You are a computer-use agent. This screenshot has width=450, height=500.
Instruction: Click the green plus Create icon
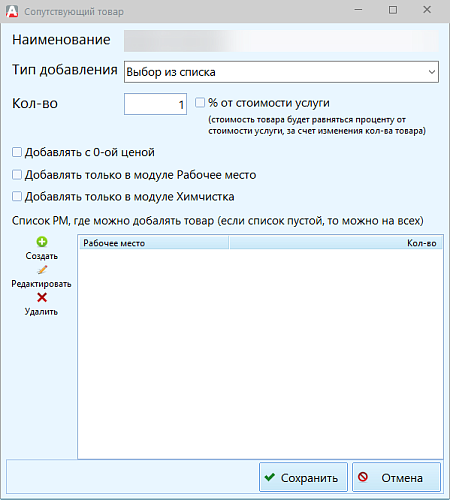pyautogui.click(x=42, y=242)
